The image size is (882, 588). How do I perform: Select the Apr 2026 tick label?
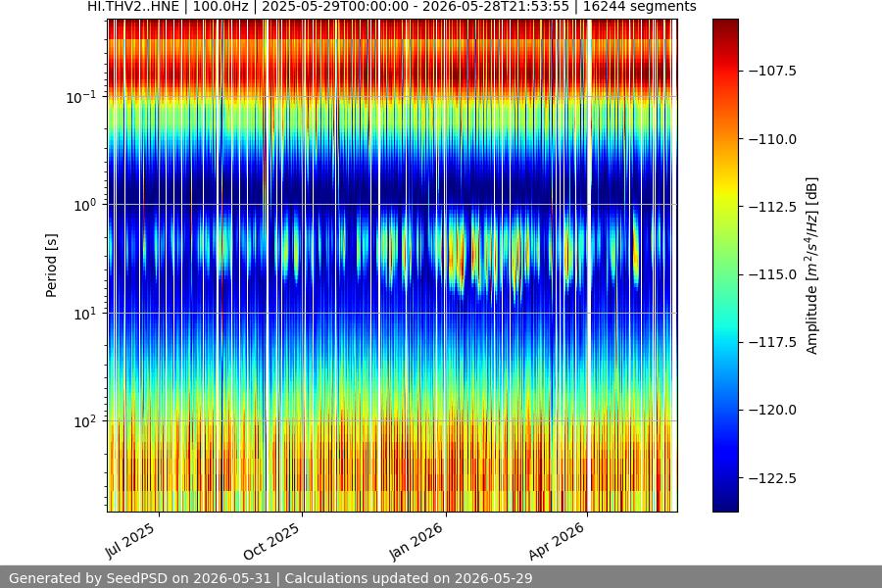click(x=557, y=542)
